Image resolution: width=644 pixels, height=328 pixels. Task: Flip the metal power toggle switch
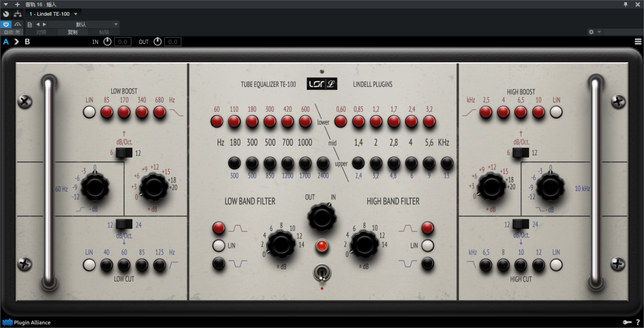click(322, 273)
